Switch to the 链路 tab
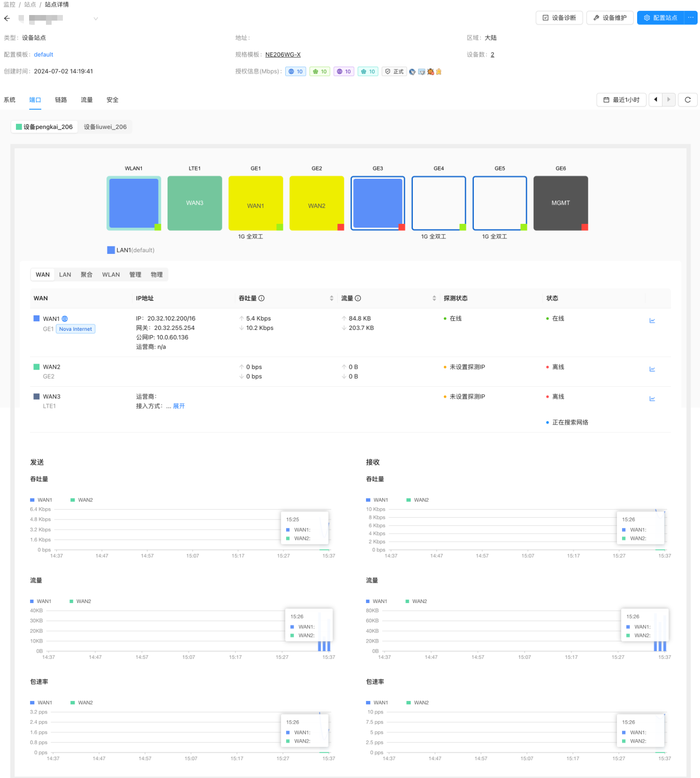700x778 pixels. click(x=61, y=100)
